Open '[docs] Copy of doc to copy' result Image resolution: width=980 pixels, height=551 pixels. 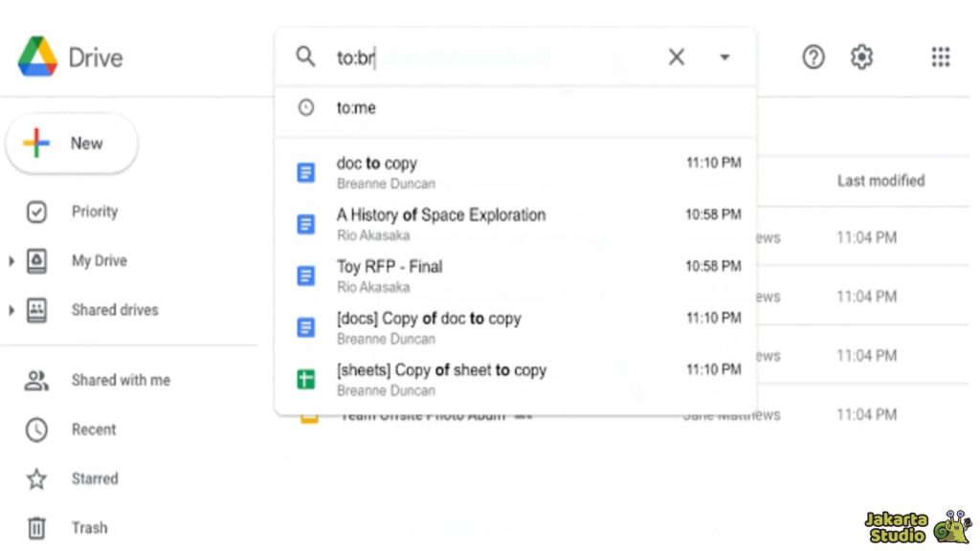pyautogui.click(x=516, y=328)
